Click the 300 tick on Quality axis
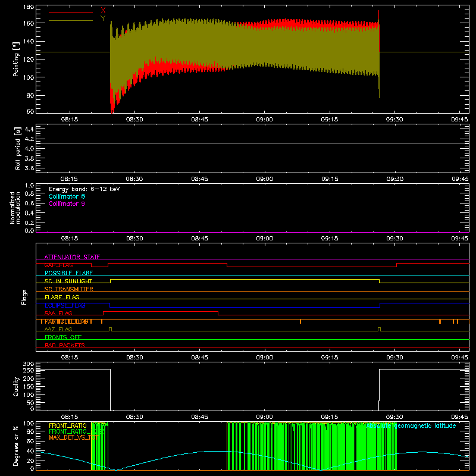Screen dimensions: 476x476 click(29, 364)
